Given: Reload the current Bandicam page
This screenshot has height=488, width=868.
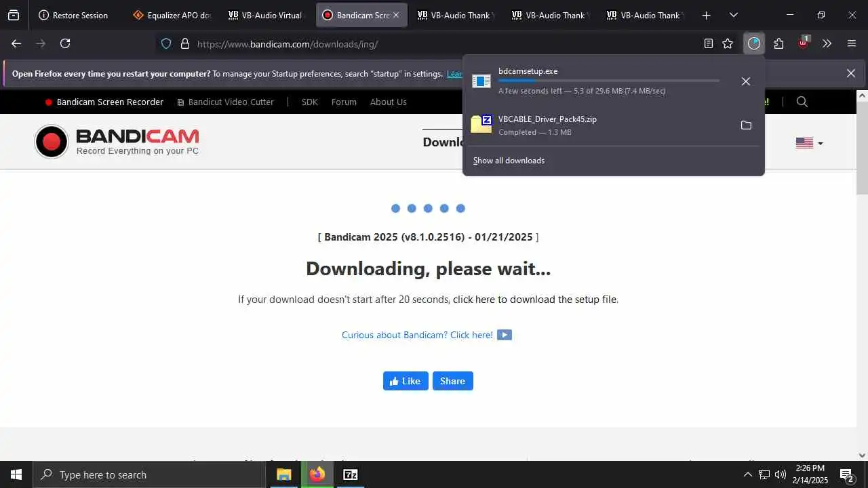Looking at the screenshot, I should click(x=65, y=43).
